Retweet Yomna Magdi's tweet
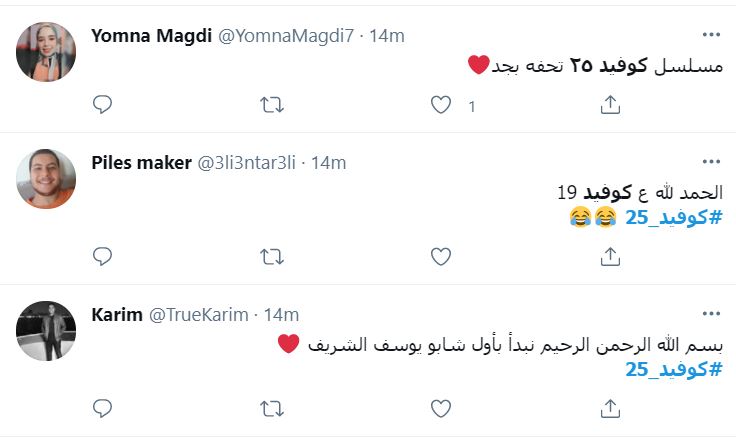Screen dimensions: 736x440 (x=271, y=104)
